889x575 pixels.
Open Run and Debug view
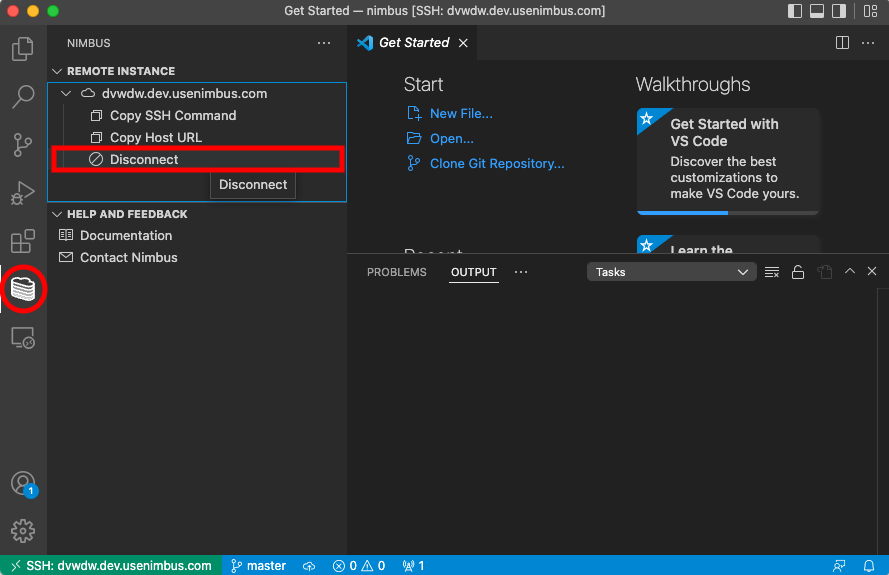(22, 193)
